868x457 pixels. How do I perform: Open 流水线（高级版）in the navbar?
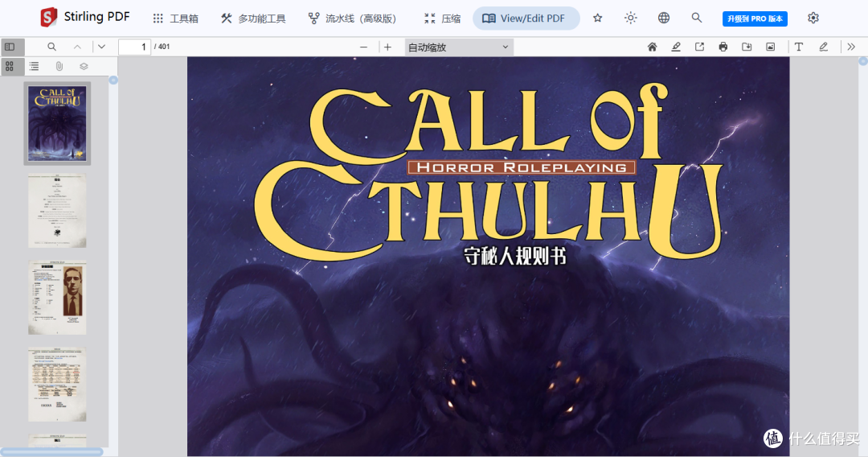point(352,19)
